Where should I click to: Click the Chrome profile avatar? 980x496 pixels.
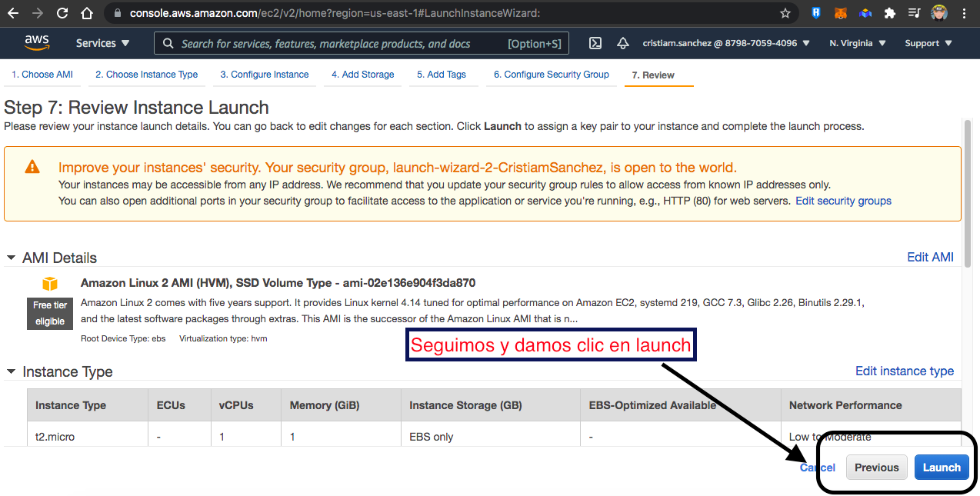pyautogui.click(x=938, y=13)
